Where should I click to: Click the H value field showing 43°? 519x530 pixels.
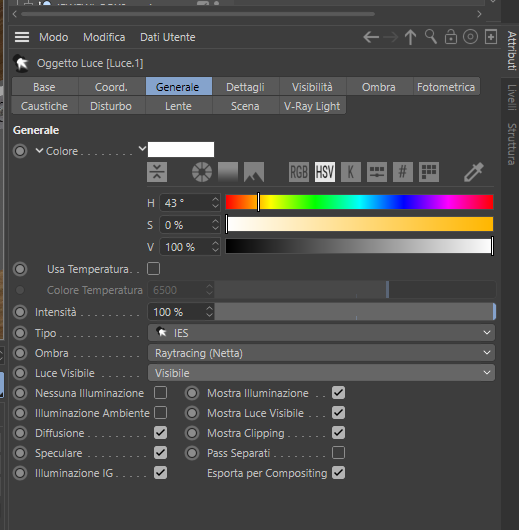[x=190, y=202]
